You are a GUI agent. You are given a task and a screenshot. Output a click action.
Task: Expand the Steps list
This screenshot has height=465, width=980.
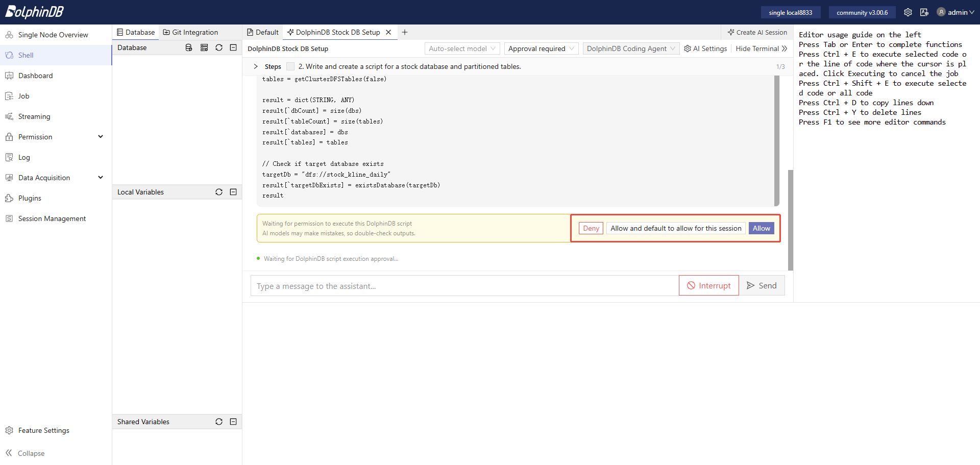click(x=256, y=66)
